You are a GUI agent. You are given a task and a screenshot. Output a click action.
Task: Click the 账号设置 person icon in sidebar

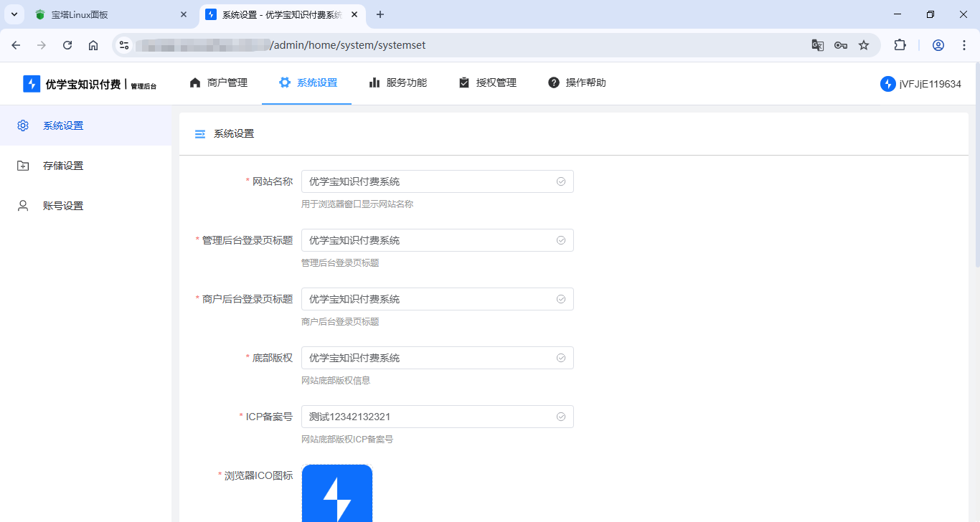tap(22, 205)
